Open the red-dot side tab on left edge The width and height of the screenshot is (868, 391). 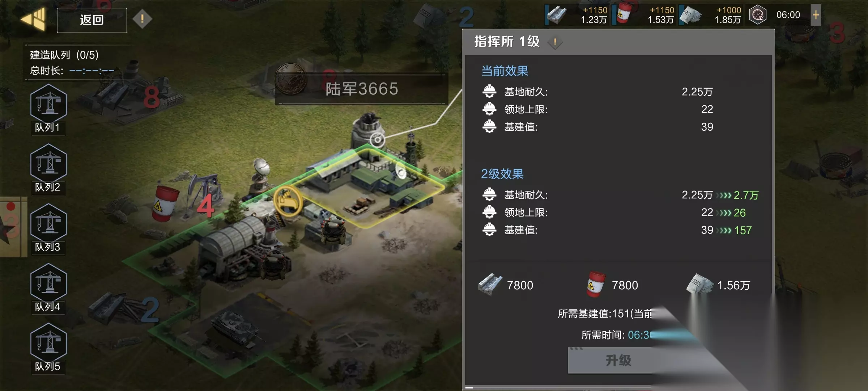point(13,227)
